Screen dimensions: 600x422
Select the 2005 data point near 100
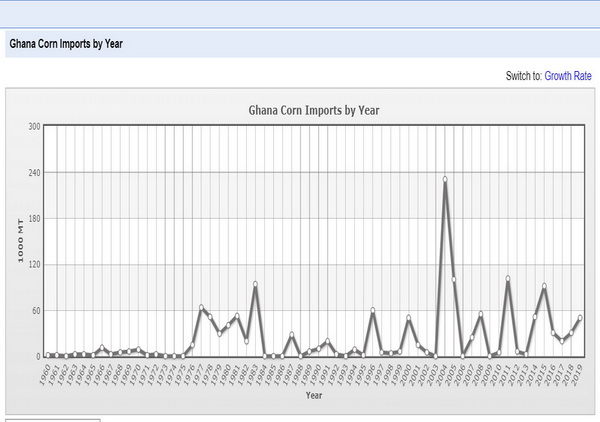[454, 280]
